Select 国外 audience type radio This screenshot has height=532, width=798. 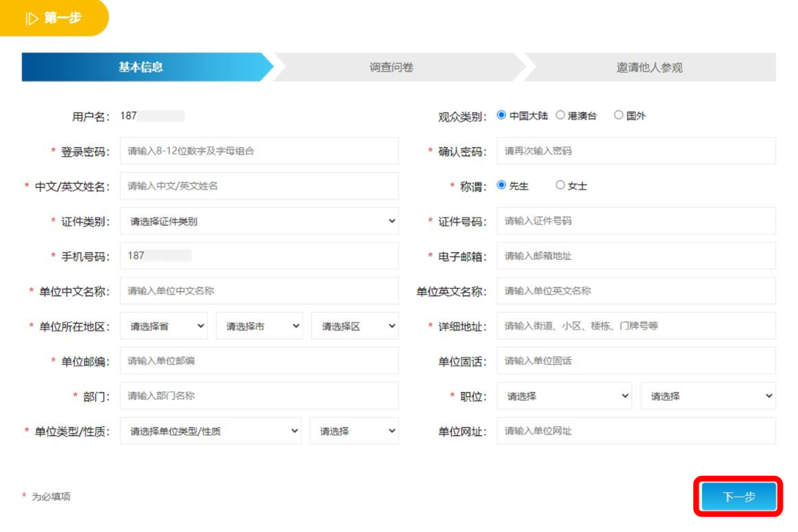[x=619, y=115]
